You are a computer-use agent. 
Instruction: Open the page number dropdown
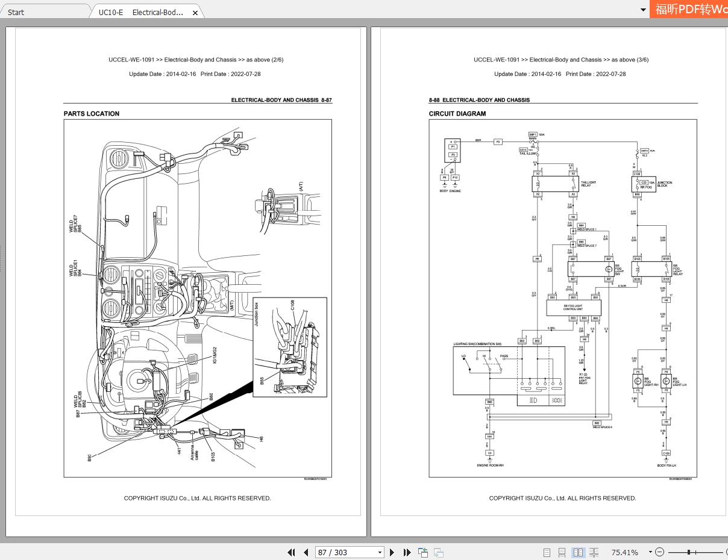coord(379,552)
